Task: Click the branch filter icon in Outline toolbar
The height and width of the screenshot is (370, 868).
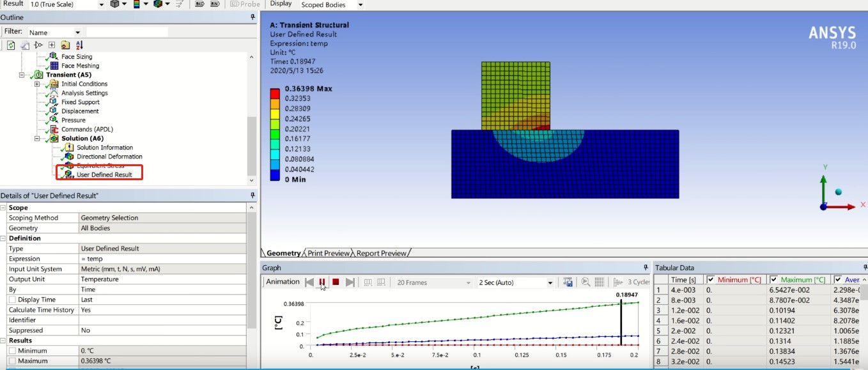Action: 38,45
